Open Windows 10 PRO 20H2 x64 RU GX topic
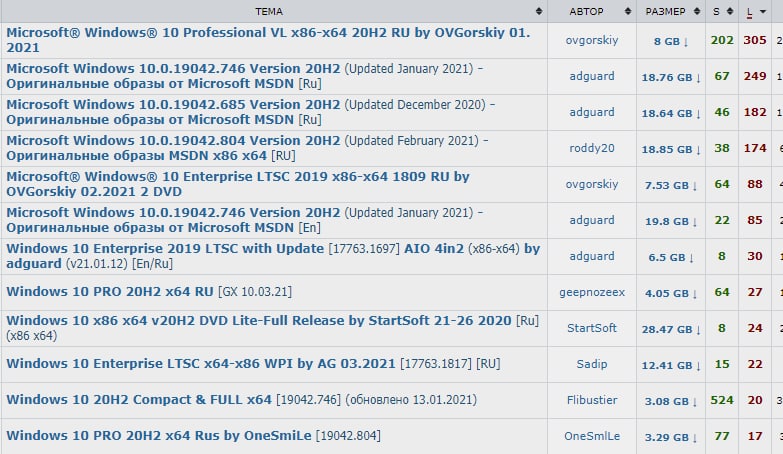Image resolution: width=783 pixels, height=454 pixels. [x=149, y=292]
